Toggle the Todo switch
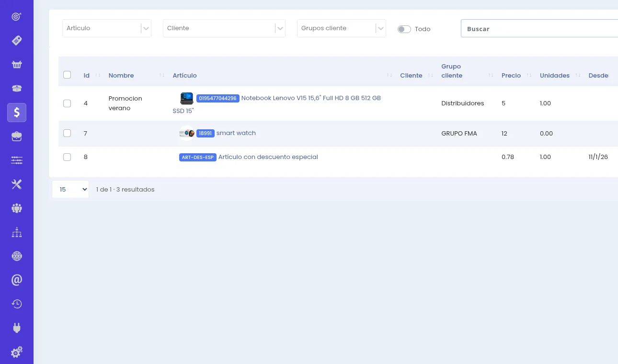The height and width of the screenshot is (364, 618). coord(404,29)
